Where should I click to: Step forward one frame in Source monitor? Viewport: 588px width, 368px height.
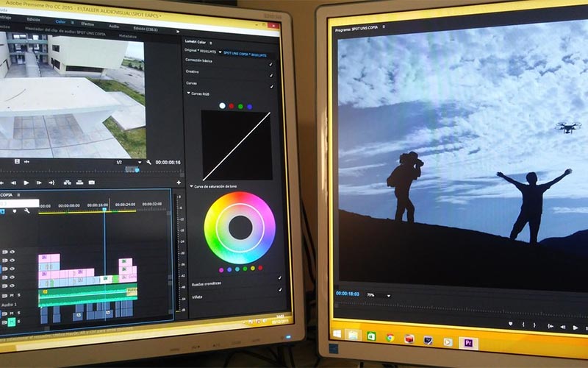tap(39, 183)
